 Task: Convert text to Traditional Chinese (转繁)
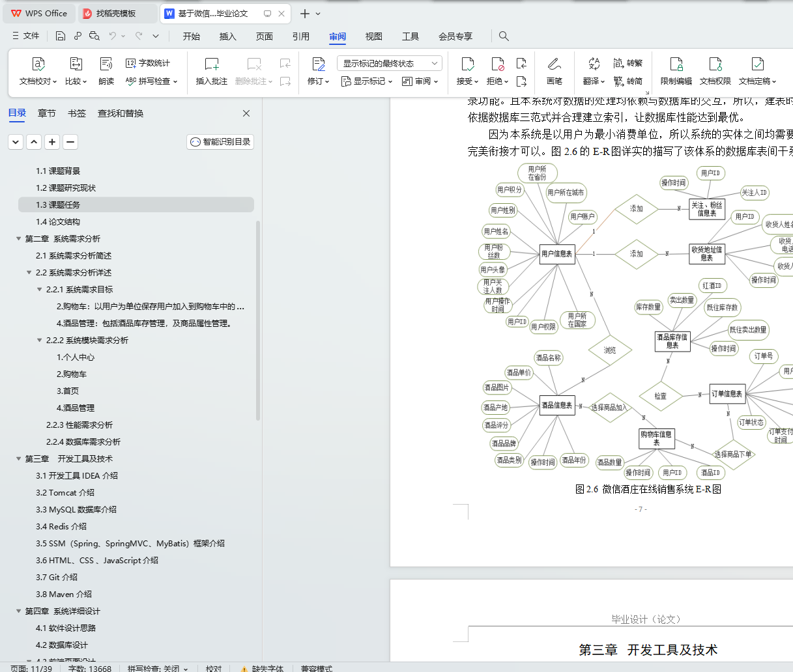628,63
